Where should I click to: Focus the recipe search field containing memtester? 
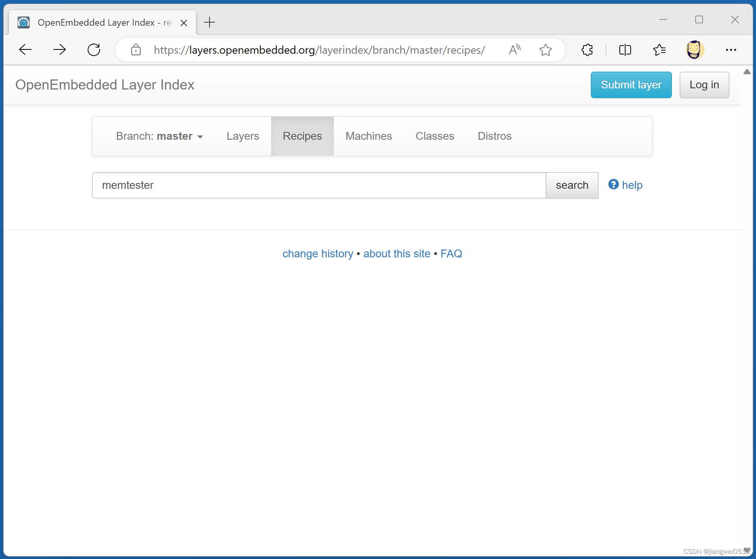319,185
